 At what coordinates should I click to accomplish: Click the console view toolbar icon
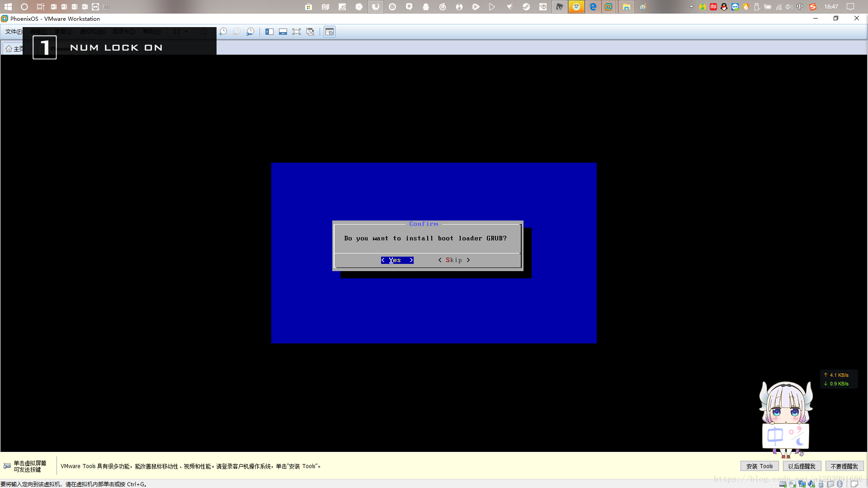[330, 32]
